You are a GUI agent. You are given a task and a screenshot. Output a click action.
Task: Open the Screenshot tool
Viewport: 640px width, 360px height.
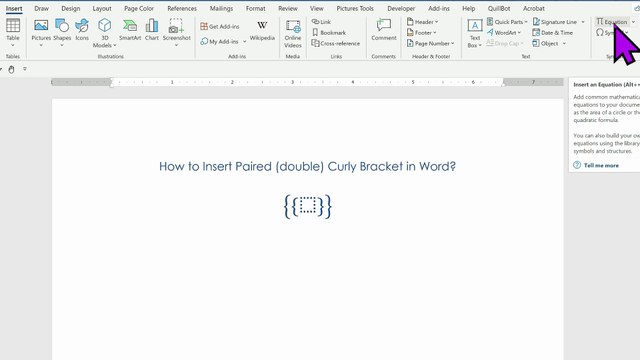(176, 33)
